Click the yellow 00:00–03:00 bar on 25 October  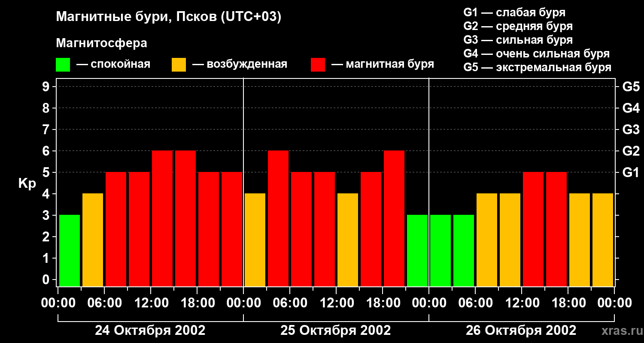(x=255, y=240)
